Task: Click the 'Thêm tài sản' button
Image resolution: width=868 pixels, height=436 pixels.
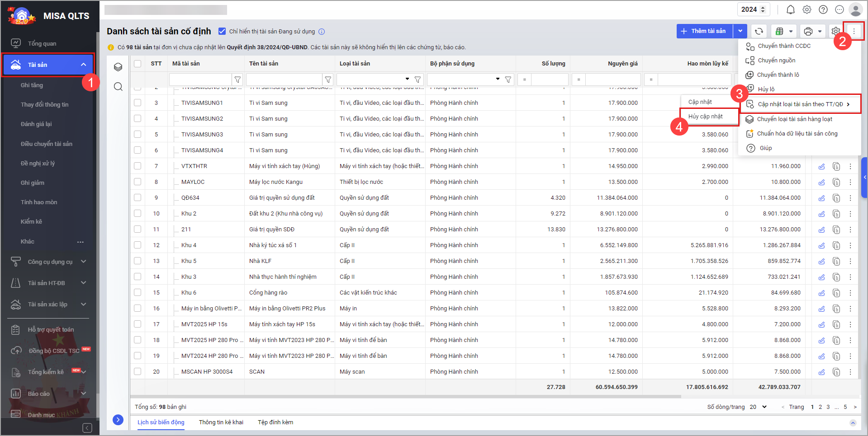Action: [705, 31]
